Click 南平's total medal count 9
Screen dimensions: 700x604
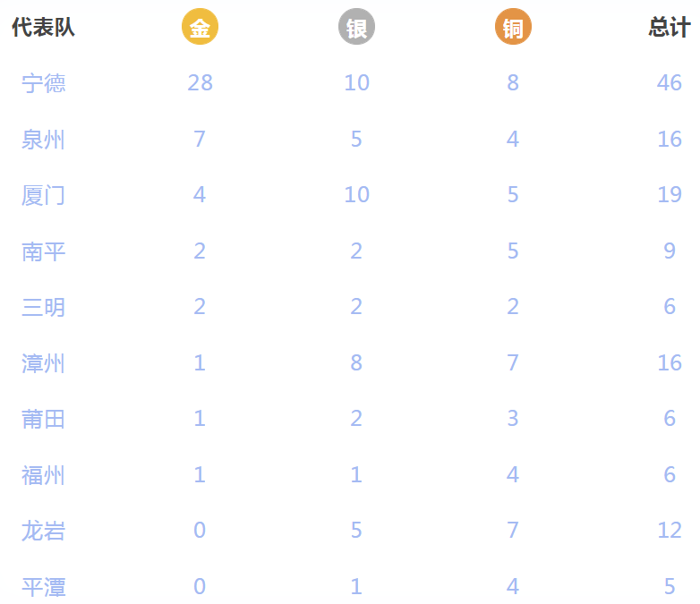coord(670,251)
